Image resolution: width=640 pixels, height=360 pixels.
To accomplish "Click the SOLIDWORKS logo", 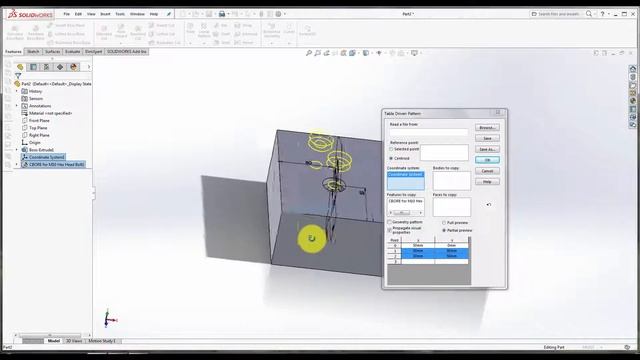I will (31, 14).
